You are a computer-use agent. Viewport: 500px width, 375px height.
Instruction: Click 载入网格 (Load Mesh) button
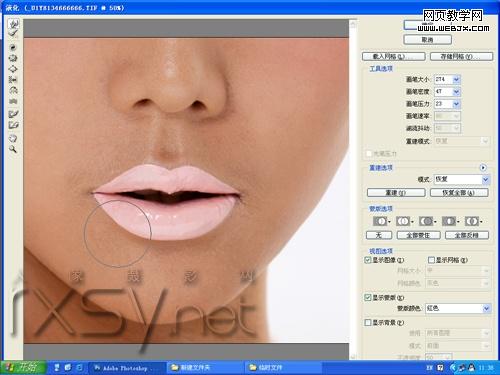tap(394, 56)
